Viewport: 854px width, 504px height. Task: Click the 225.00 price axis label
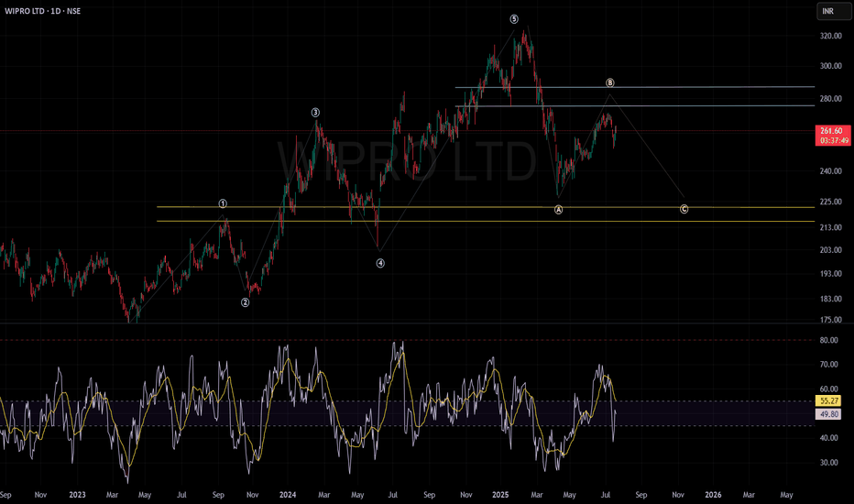(830, 202)
